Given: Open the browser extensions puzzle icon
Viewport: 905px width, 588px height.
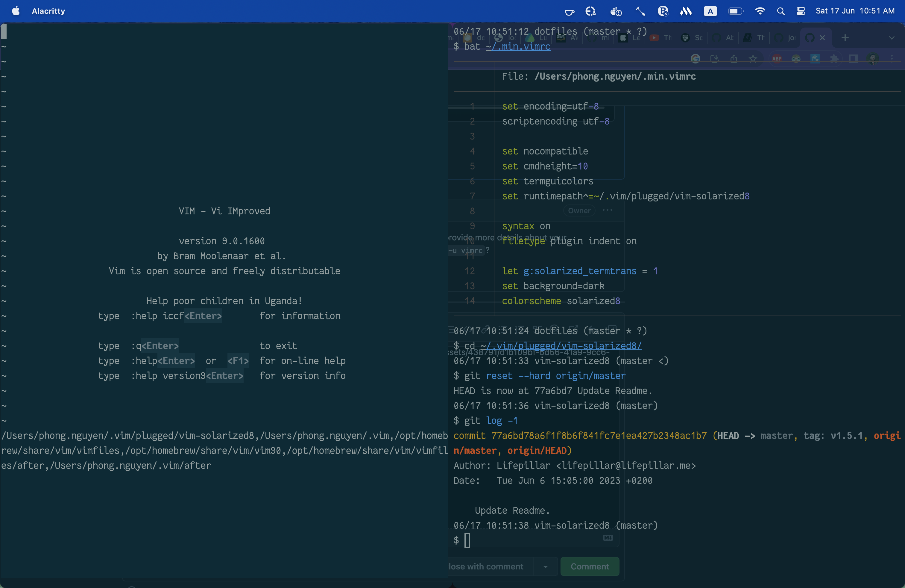Looking at the screenshot, I should pos(835,59).
